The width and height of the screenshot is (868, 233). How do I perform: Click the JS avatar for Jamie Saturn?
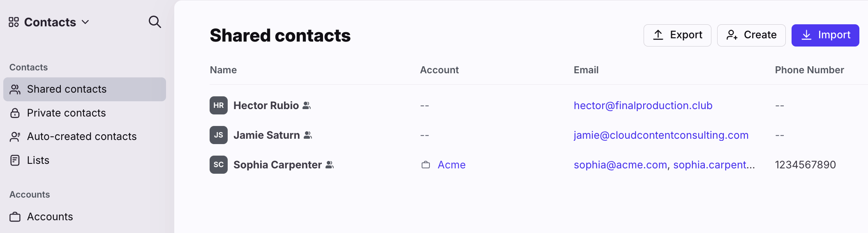tap(219, 135)
